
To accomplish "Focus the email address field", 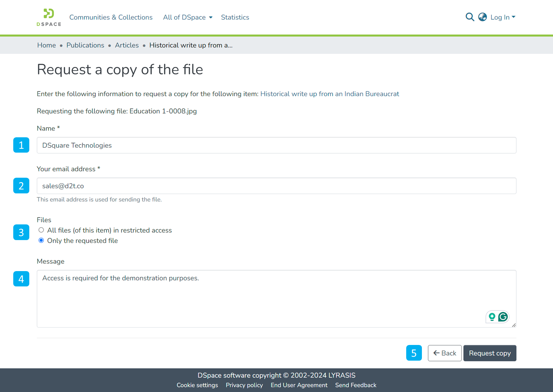I will click(x=276, y=186).
